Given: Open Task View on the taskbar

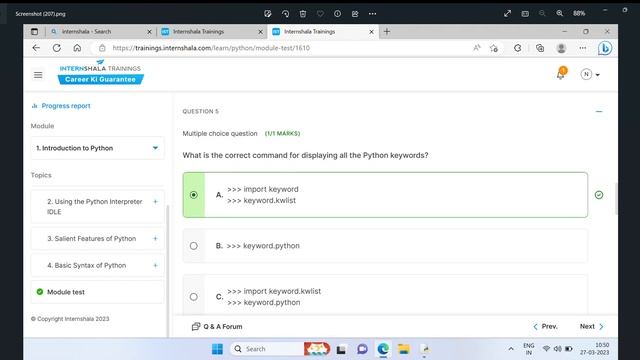Looking at the screenshot, I should pos(341,349).
